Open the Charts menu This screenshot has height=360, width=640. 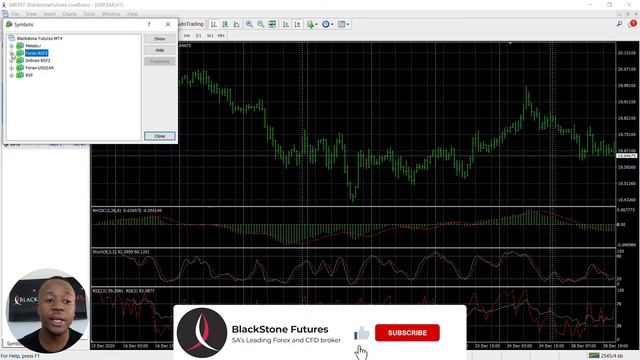[69, 14]
